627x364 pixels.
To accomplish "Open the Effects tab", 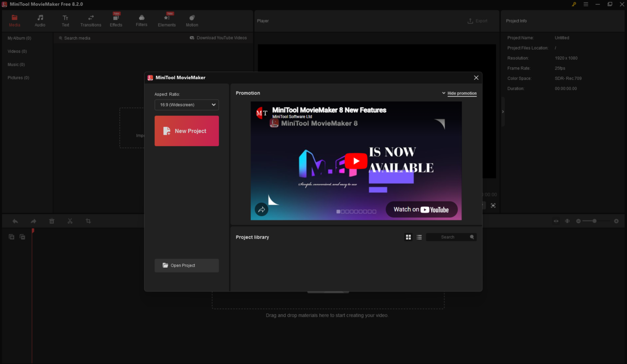I will (116, 20).
